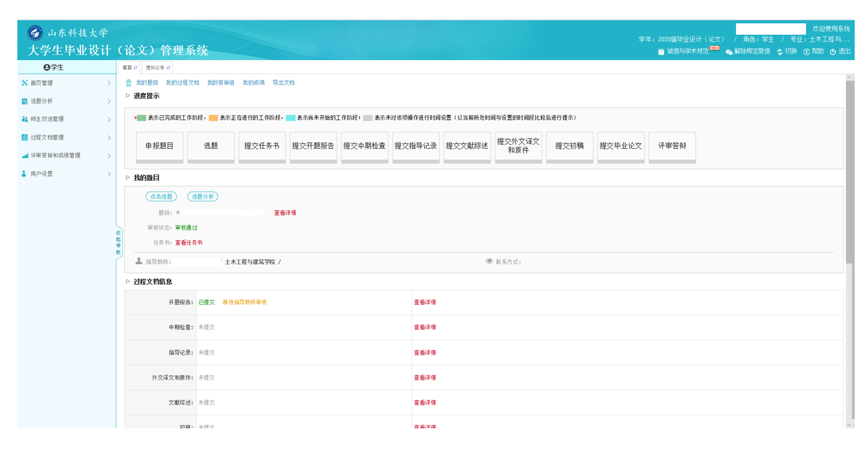868x449 pixels.
Task: Click the WeChat icon beside 解除绑定微信
Action: click(x=729, y=52)
